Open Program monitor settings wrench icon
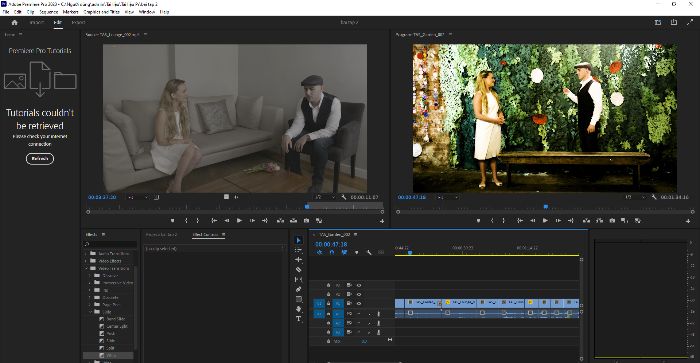 click(654, 197)
